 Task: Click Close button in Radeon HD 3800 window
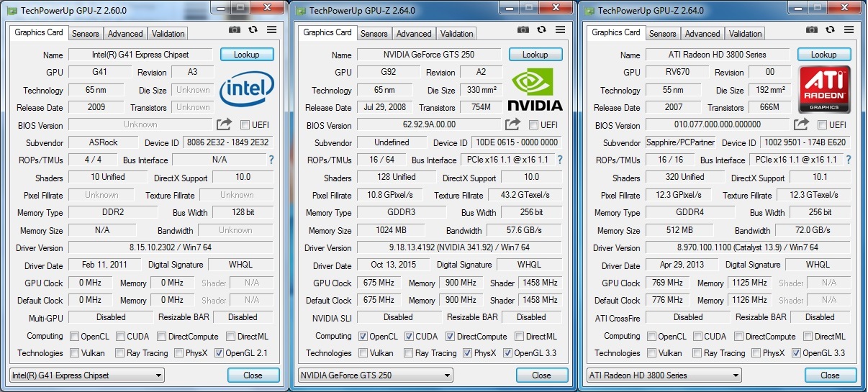831,375
